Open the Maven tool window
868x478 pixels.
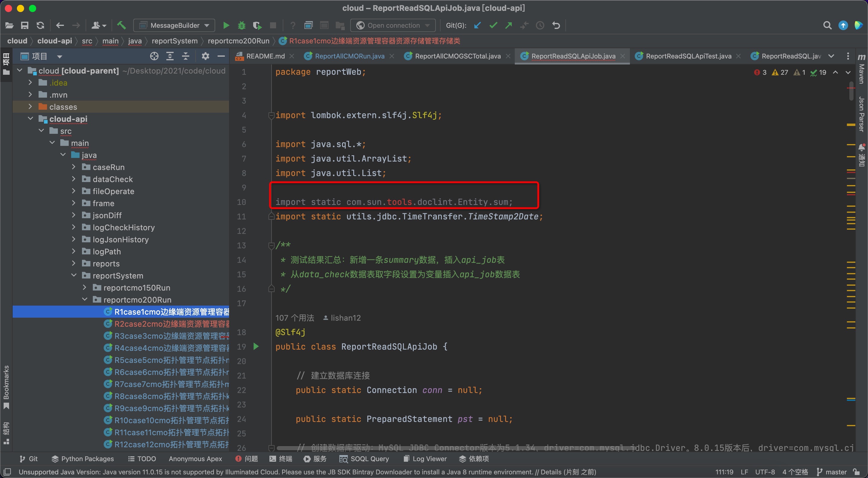coord(862,75)
